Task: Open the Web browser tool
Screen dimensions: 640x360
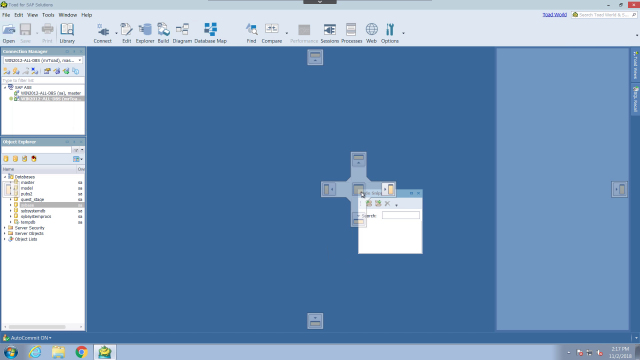Action: click(x=371, y=33)
